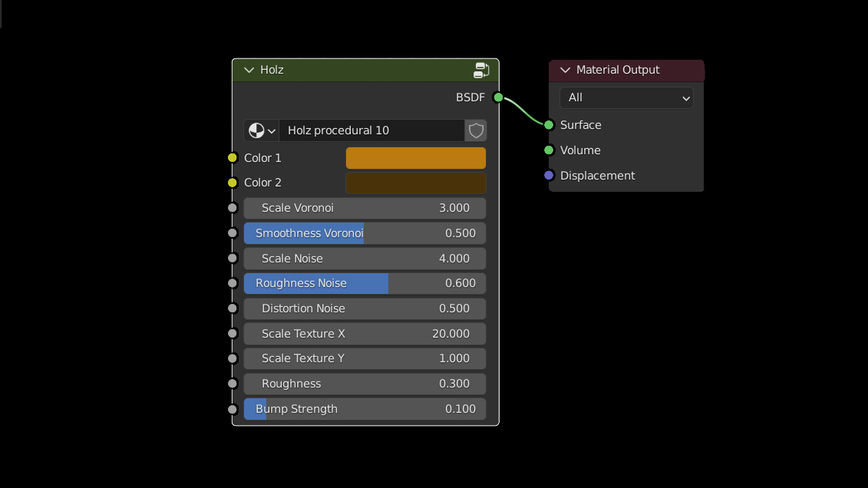Click the Scale Voronoi input socket
The height and width of the screenshot is (488, 868).
tap(233, 208)
